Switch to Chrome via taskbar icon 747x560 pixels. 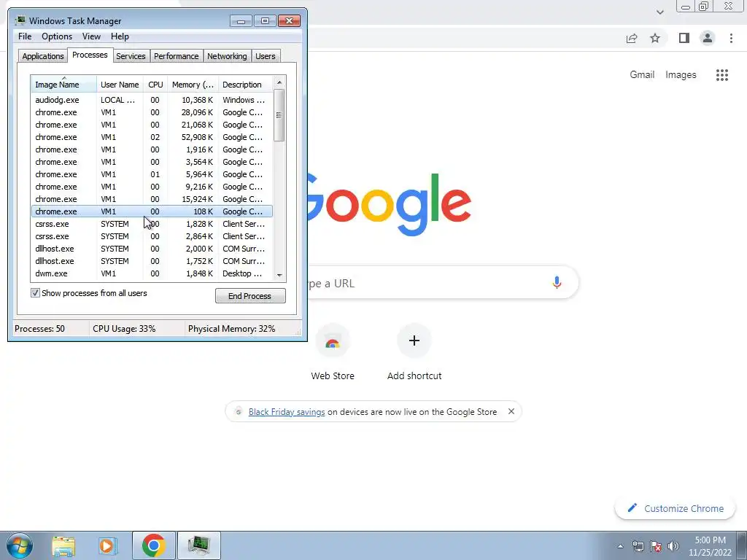153,545
